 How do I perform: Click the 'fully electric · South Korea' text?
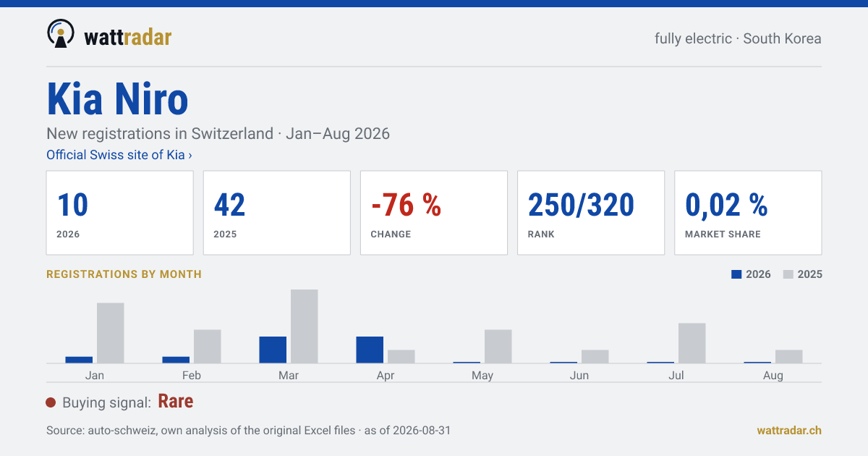coord(738,38)
